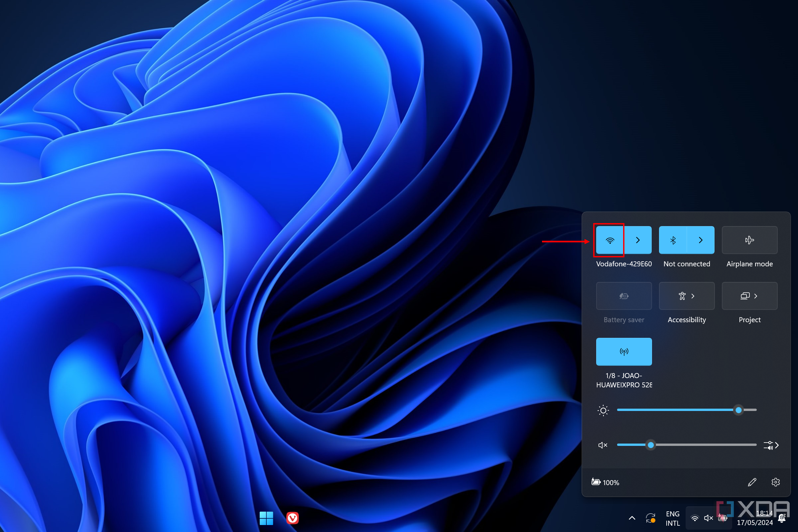Image resolution: width=798 pixels, height=532 pixels.
Task: Launch Vivaldi browser from taskbar
Action: pos(293,518)
